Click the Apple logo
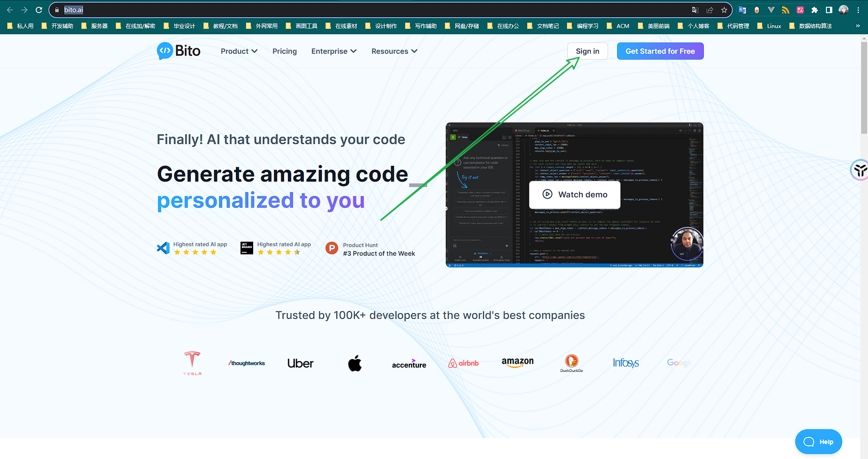The image size is (868, 459). [x=355, y=363]
